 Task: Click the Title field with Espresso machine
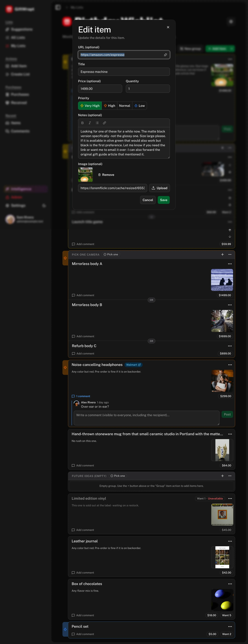point(124,72)
